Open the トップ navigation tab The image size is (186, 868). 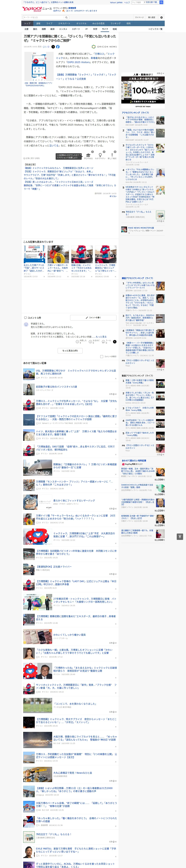pos(27,24)
